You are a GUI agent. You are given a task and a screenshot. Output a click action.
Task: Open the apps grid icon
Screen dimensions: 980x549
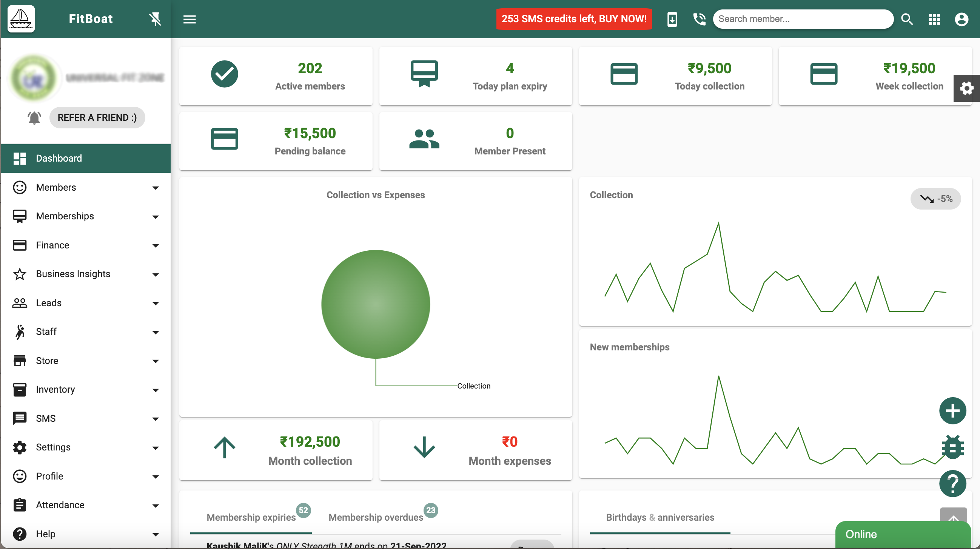[934, 19]
